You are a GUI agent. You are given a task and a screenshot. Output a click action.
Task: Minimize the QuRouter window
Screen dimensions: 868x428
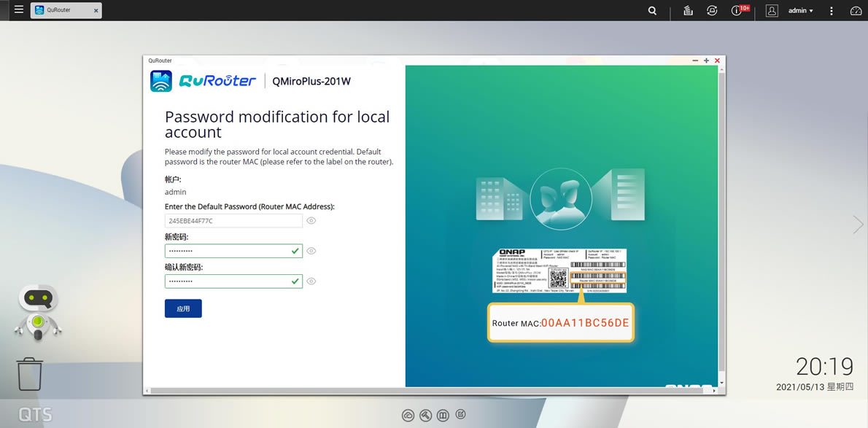click(696, 61)
